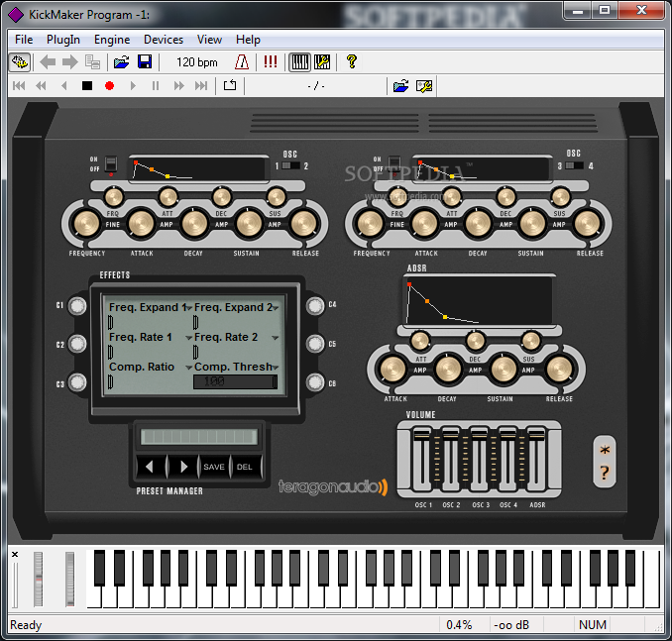Click the fast rewind control
This screenshot has height=641, width=672.
[41, 86]
